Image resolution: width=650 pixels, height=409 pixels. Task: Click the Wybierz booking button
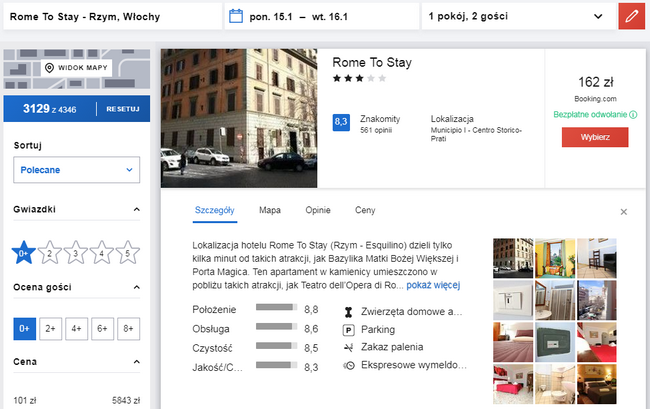tap(595, 137)
